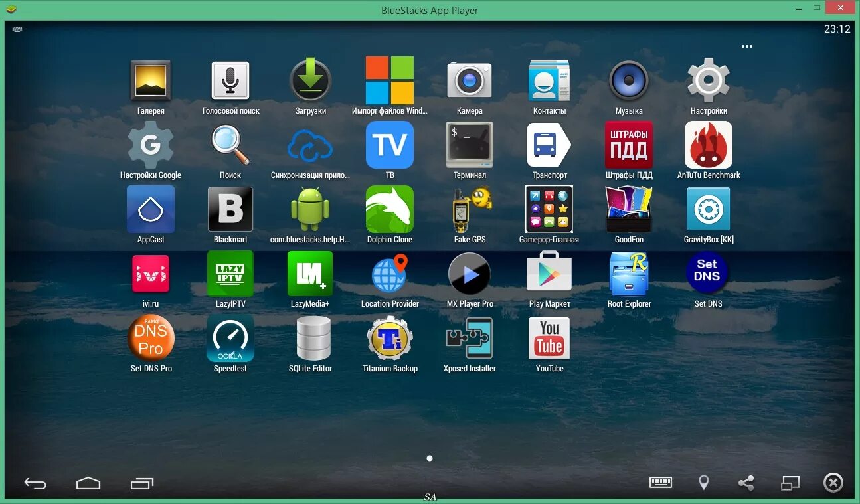Click the circled X exit icon
This screenshot has height=504, width=860.
[833, 483]
